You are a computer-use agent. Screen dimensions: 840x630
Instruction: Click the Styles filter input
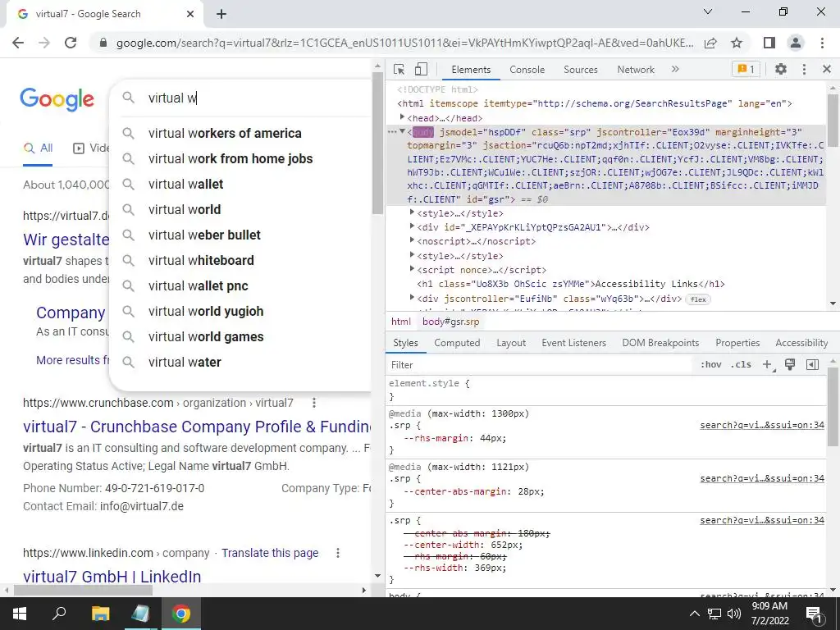(x=538, y=365)
